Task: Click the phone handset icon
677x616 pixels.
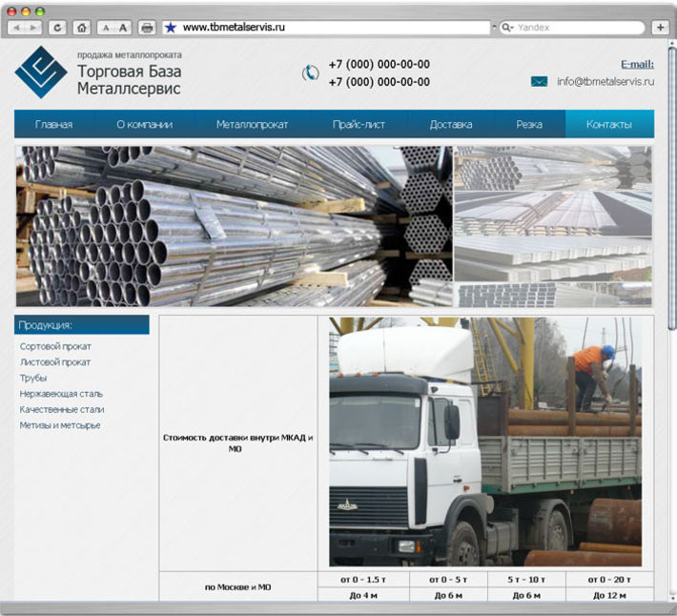Action: click(x=310, y=72)
